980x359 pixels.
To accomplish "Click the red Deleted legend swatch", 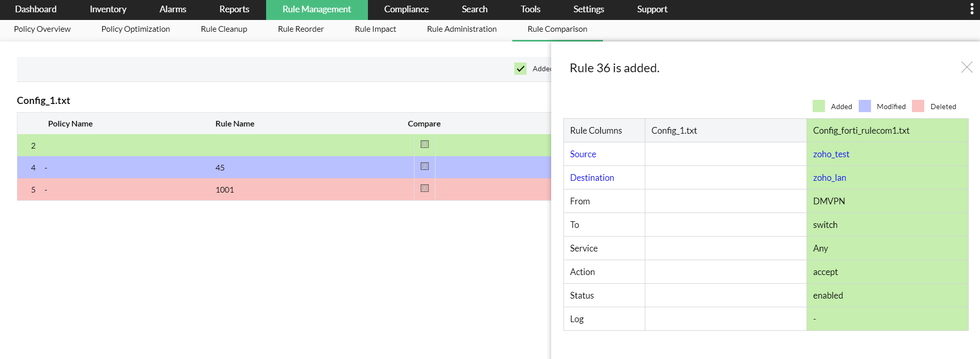I will [918, 106].
